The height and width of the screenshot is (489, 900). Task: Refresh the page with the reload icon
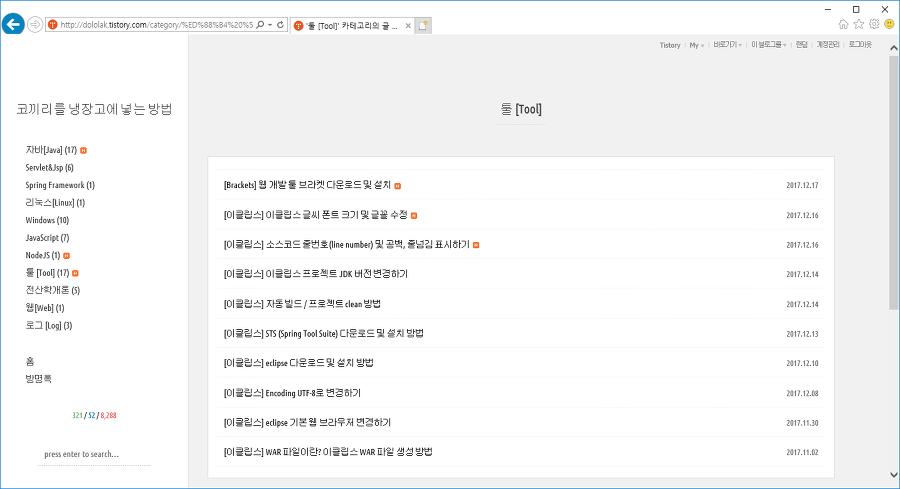click(x=280, y=25)
